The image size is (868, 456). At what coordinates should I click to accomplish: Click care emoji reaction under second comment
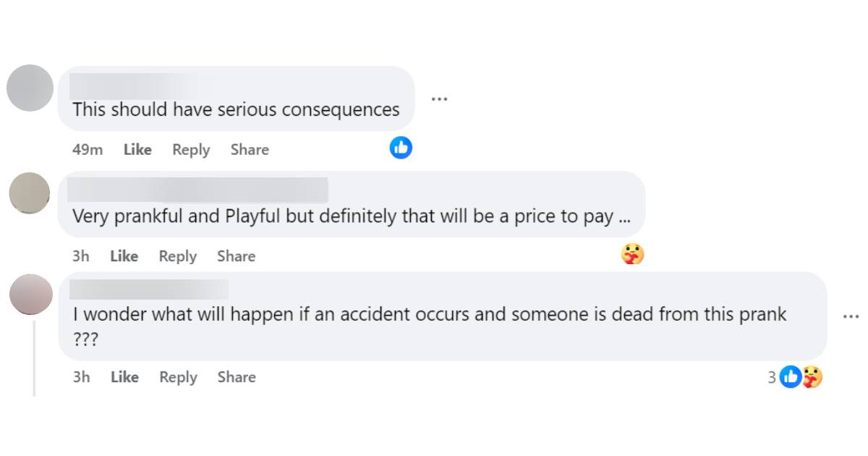tap(632, 254)
